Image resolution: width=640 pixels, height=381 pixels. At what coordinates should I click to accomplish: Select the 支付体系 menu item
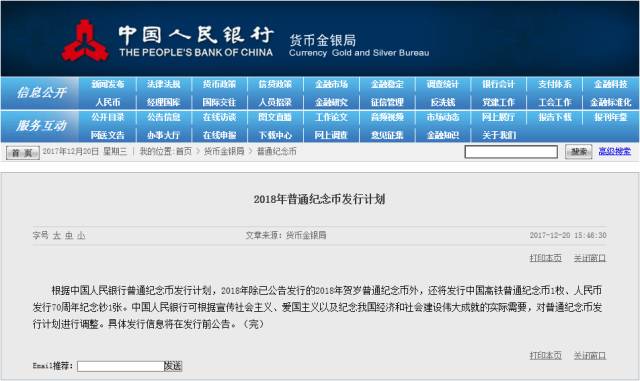tap(554, 84)
